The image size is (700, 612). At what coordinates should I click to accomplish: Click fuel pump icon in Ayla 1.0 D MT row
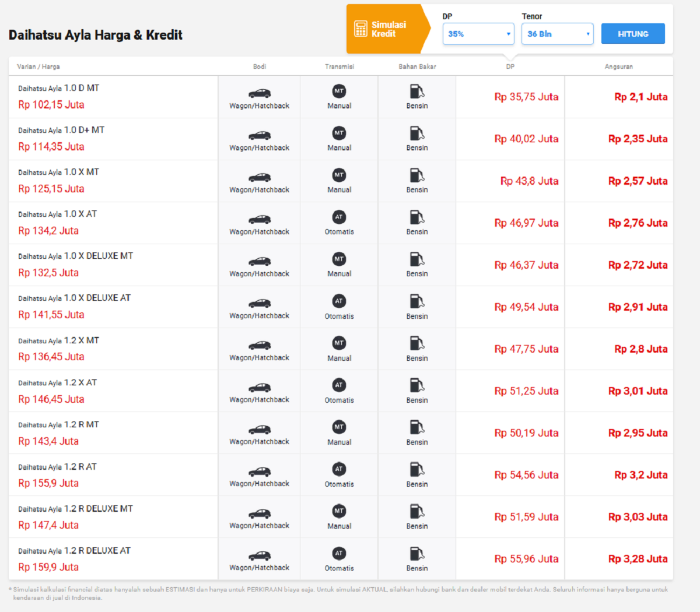point(416,91)
